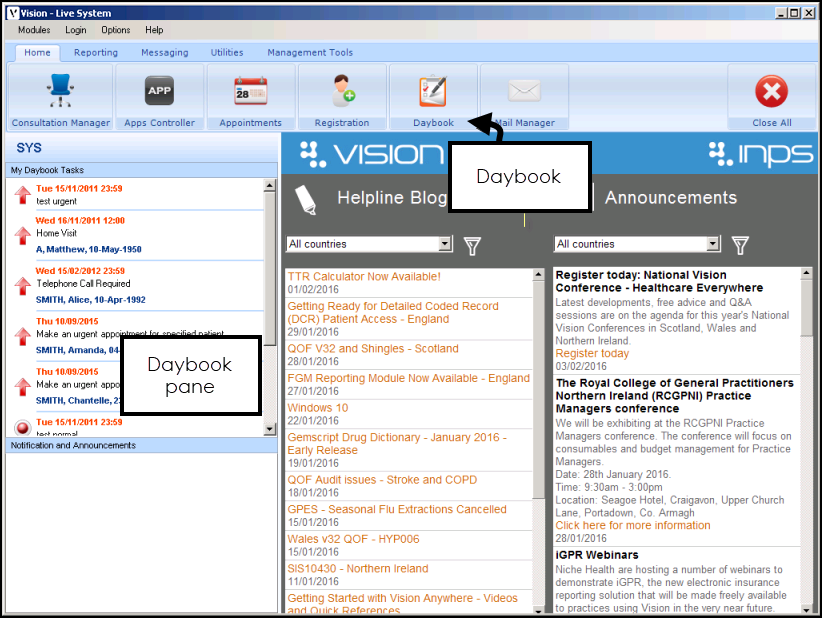Open the Registration module

point(342,97)
